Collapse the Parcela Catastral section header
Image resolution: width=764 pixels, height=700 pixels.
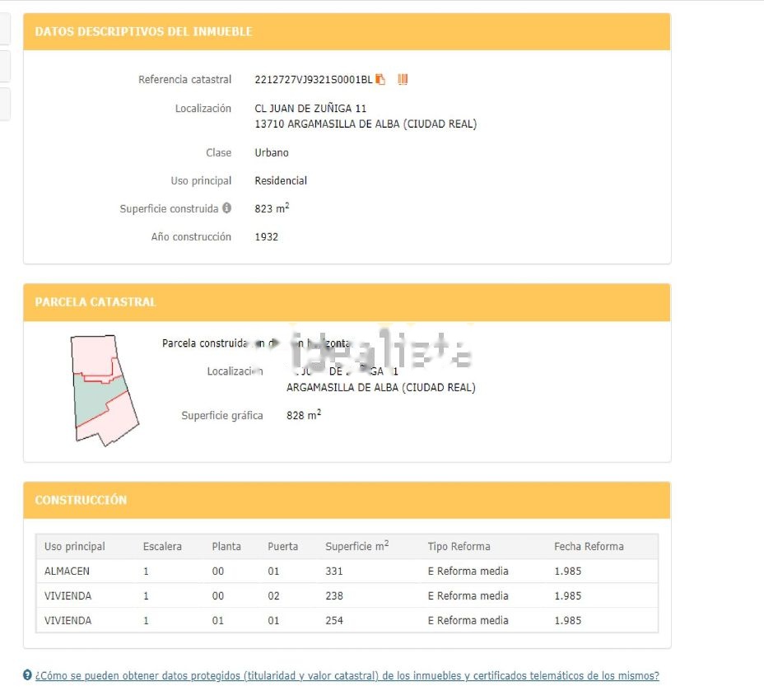click(x=95, y=302)
